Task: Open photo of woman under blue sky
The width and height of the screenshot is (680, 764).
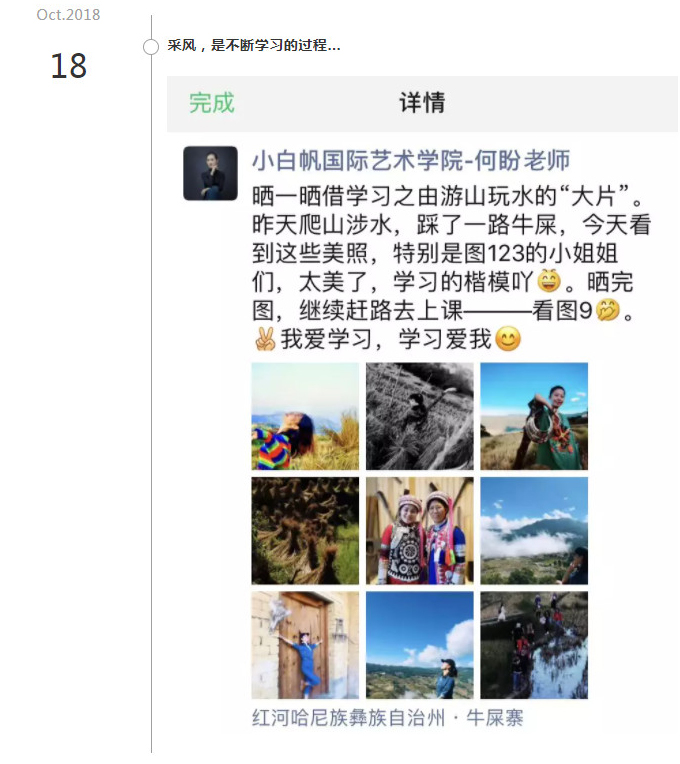Action: tap(420, 645)
